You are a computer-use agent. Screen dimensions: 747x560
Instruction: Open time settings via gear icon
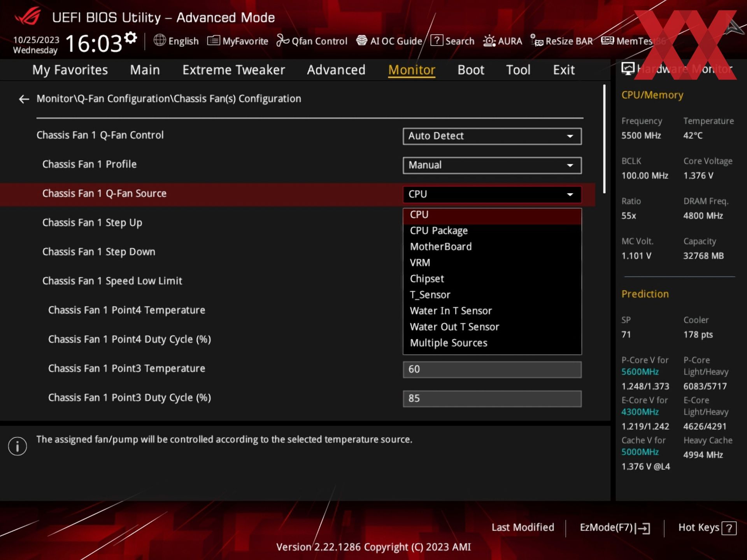point(131,38)
